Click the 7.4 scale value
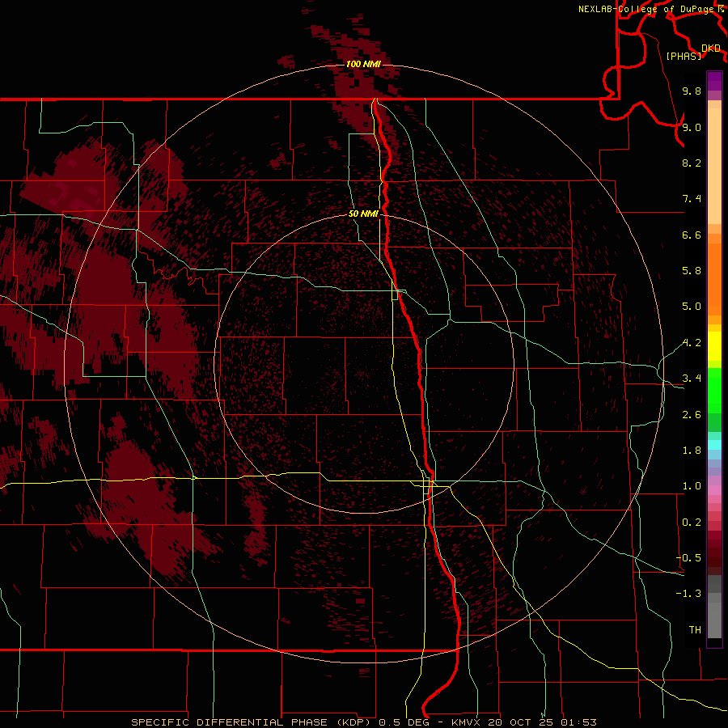Viewport: 728px width, 728px height. coord(692,199)
